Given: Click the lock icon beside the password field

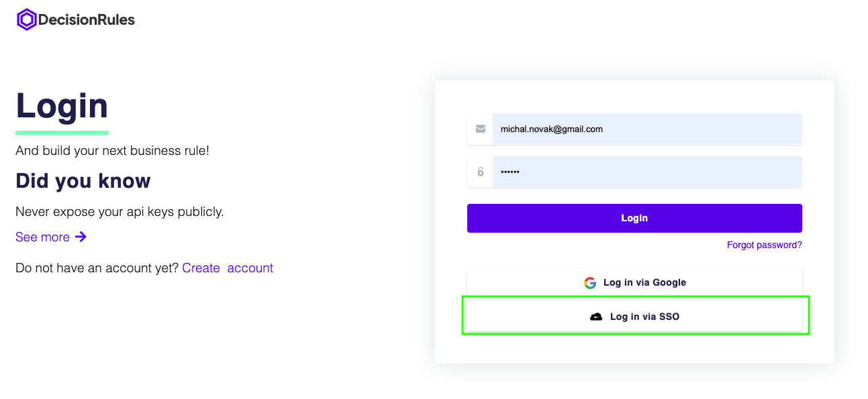Looking at the screenshot, I should pyautogui.click(x=480, y=172).
